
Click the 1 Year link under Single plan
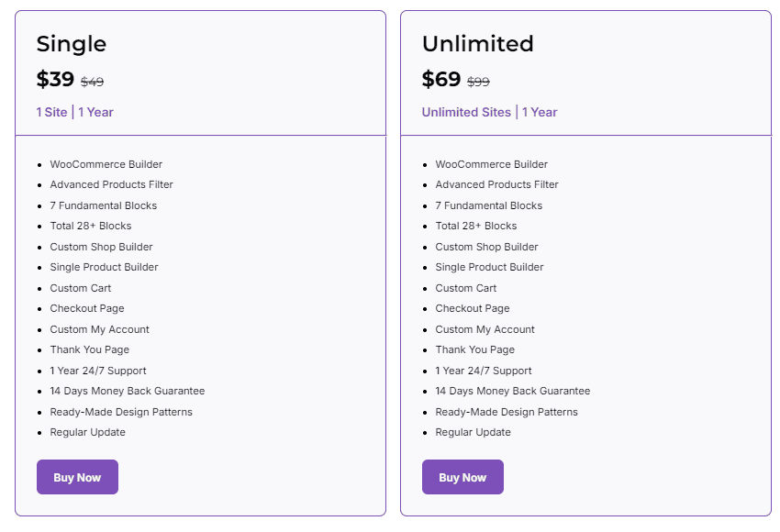click(96, 112)
